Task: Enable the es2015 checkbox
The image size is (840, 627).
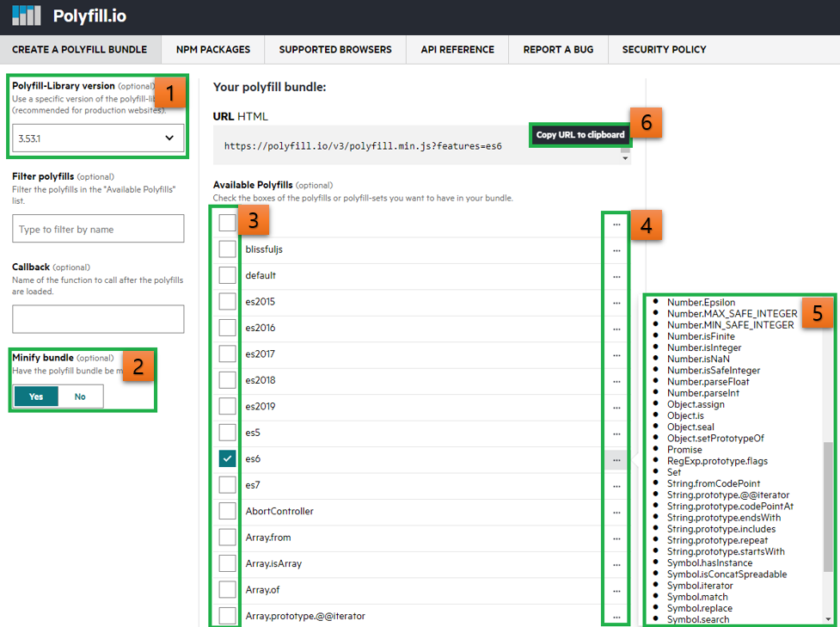Action: (227, 302)
